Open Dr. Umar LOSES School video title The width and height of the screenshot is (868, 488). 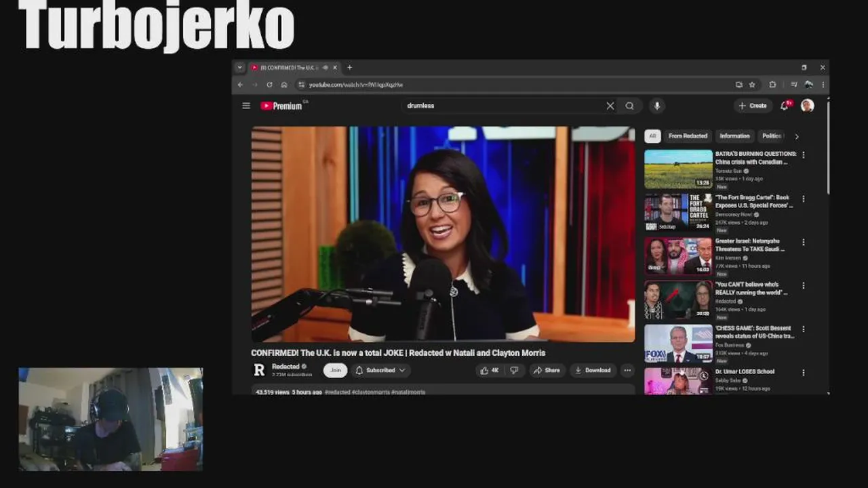745,371
